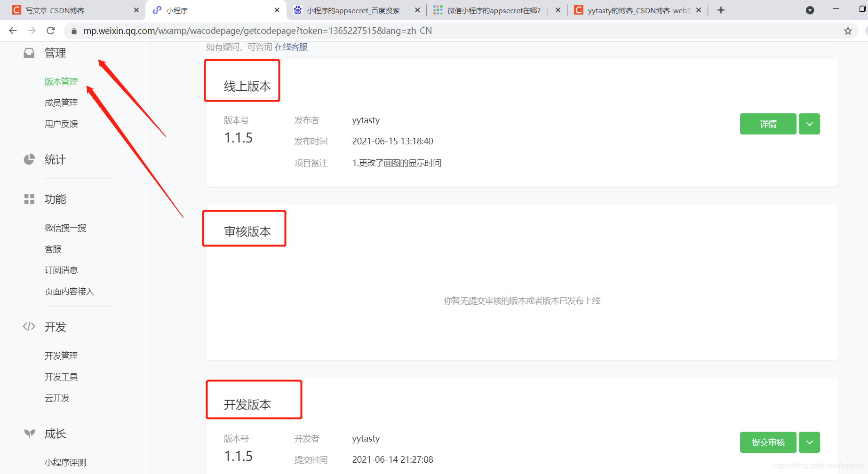This screenshot has height=474, width=868.
Task: Switch to the yytasty的博客 CSDN tab
Action: 637,10
